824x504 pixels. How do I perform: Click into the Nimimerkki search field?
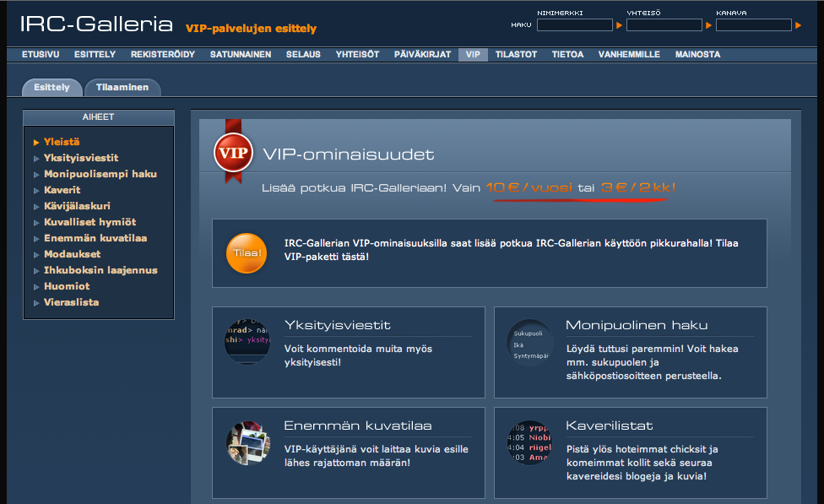coord(574,25)
